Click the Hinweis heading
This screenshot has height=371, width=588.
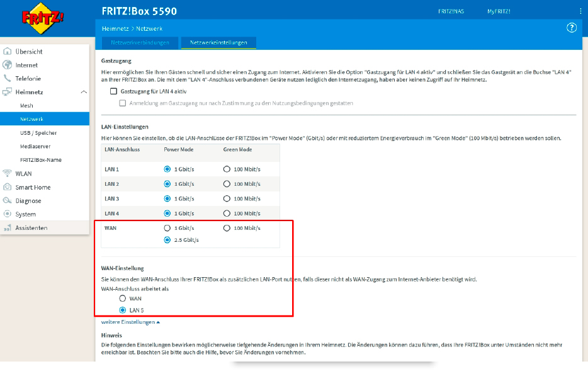point(111,335)
